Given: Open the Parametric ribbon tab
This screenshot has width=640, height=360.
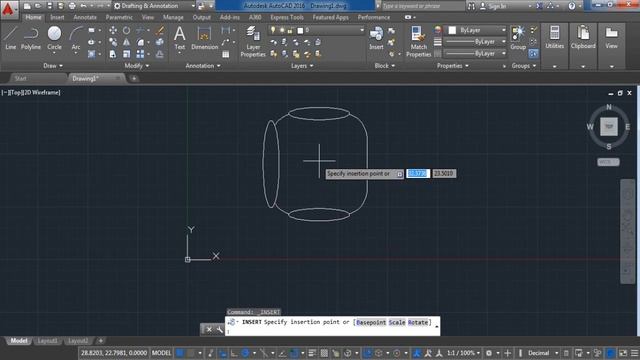Looking at the screenshot, I should [119, 18].
